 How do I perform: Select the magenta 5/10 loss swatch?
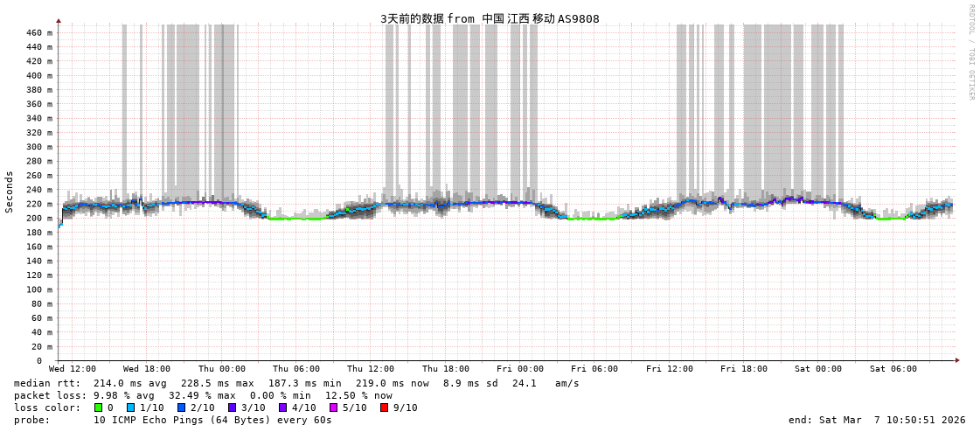(x=334, y=408)
